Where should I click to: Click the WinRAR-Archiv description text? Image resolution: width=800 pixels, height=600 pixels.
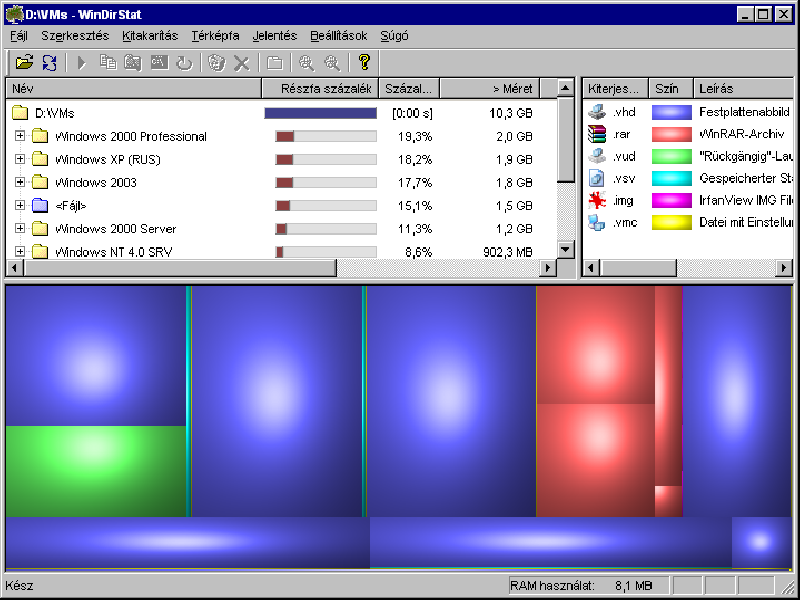[741, 134]
